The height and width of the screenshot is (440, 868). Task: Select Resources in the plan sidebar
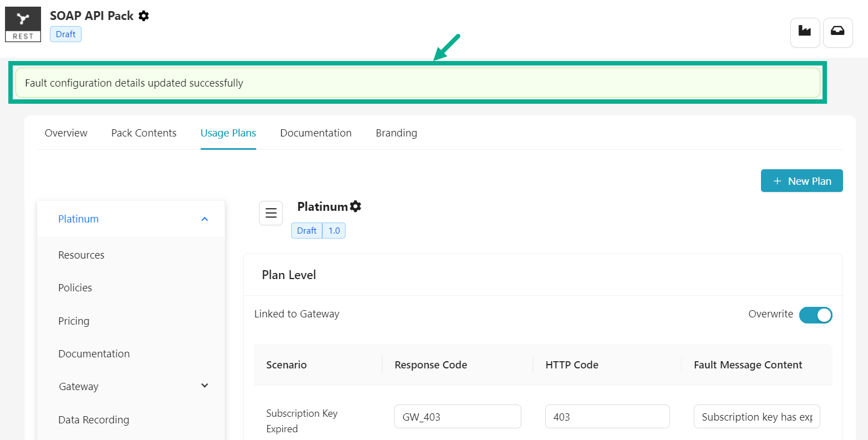(x=81, y=255)
